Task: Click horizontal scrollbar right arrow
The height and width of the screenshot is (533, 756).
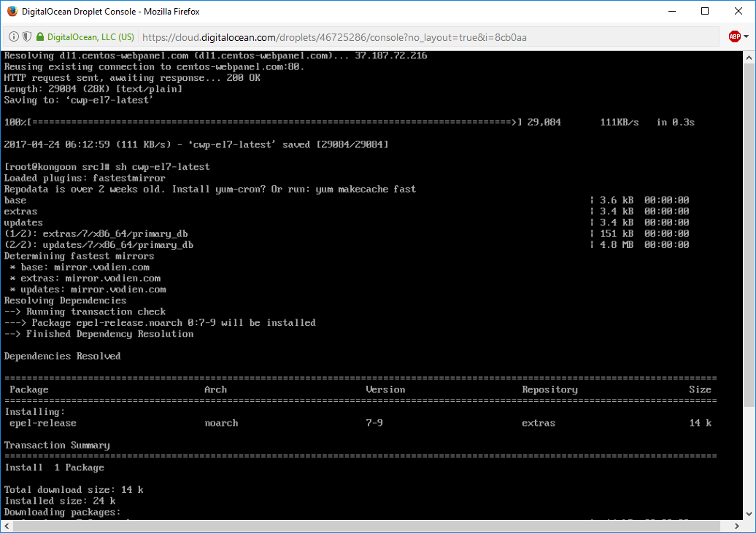Action: pos(737,526)
